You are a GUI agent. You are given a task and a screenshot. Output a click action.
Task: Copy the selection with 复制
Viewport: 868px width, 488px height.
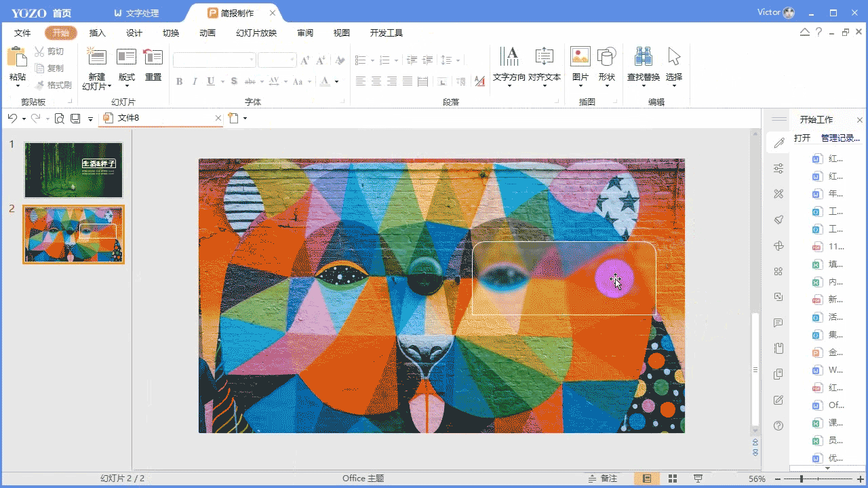50,68
